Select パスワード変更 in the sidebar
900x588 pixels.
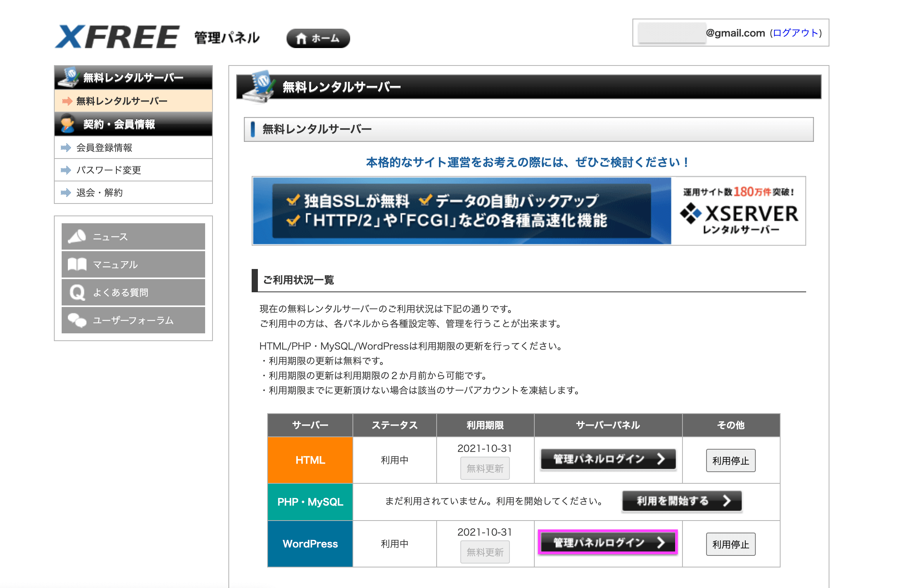point(109,170)
